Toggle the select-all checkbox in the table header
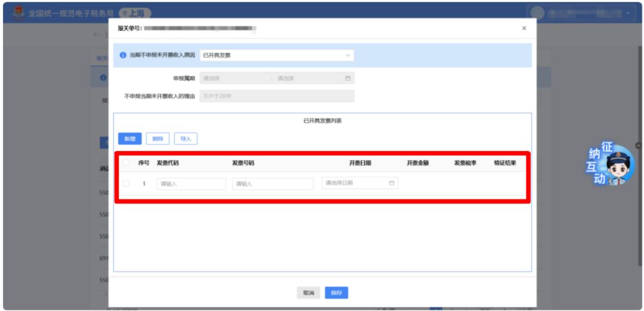The width and height of the screenshot is (644, 311). [x=126, y=163]
